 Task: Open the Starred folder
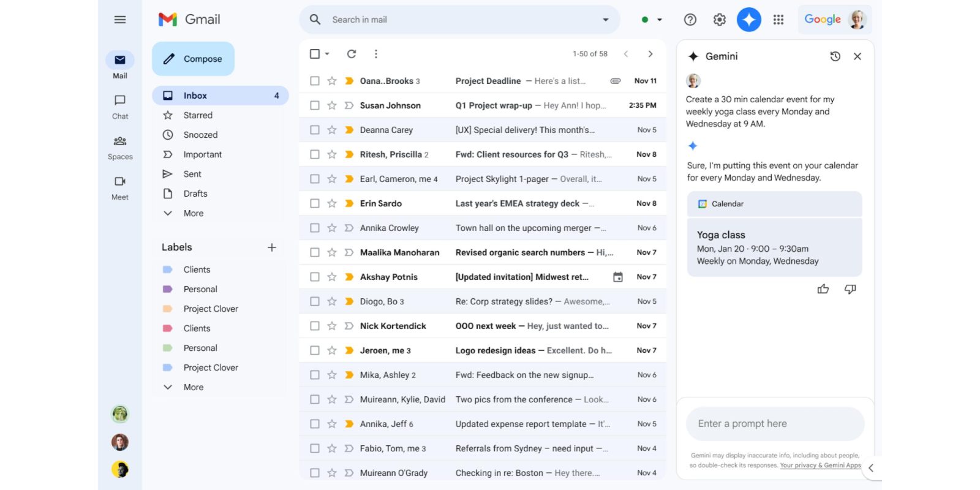coord(198,115)
